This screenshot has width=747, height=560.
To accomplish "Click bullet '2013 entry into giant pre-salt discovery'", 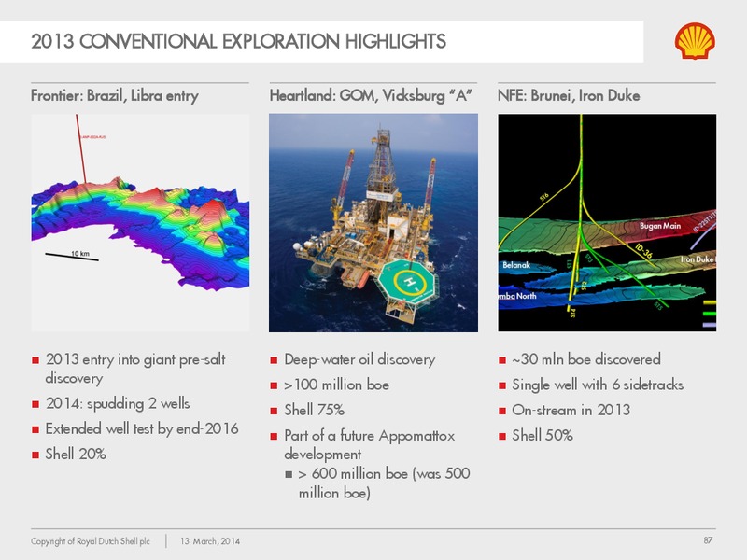I will [x=135, y=369].
